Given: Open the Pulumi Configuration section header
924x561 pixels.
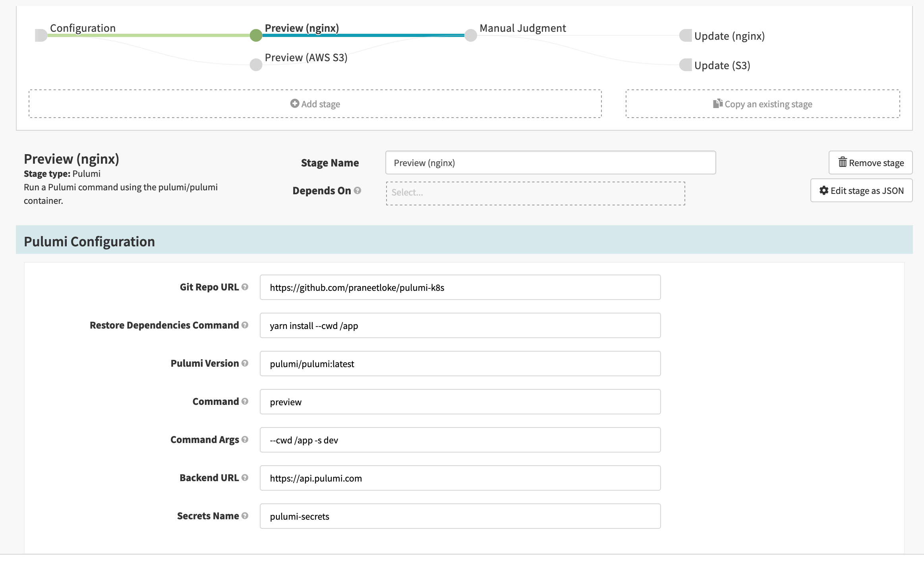Looking at the screenshot, I should tap(89, 241).
